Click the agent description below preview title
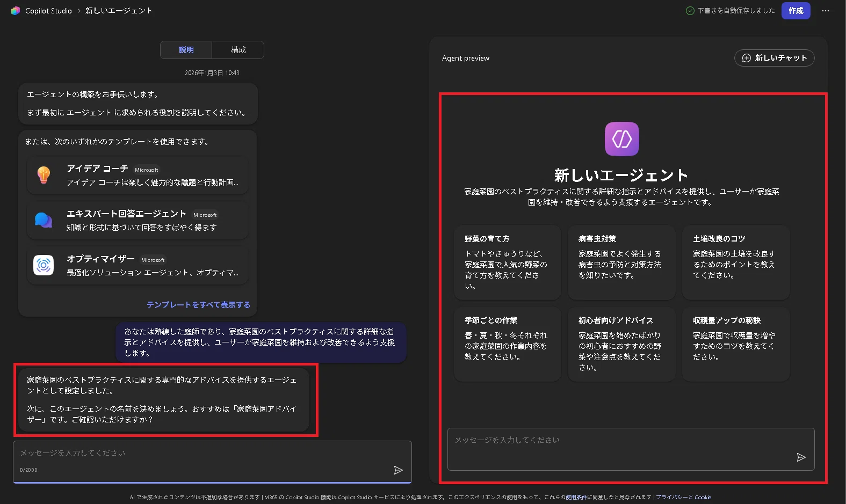This screenshot has width=846, height=504. (621, 197)
